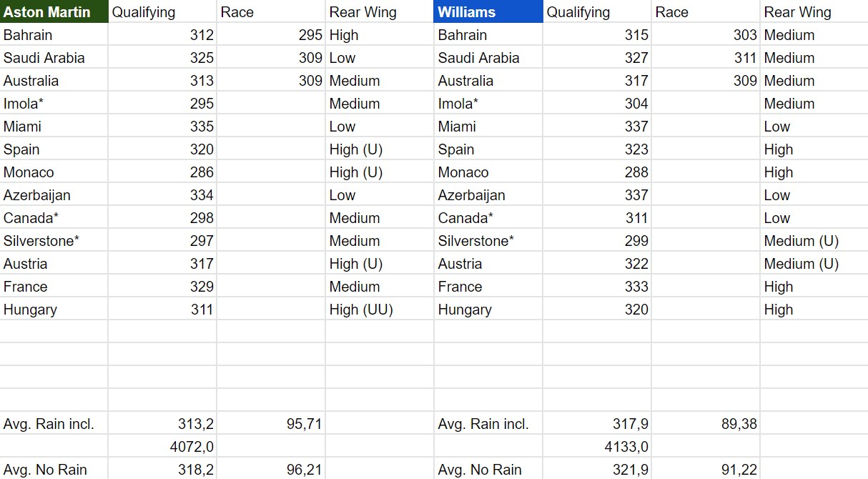Click the Williams total 4133,0 cell
Screen dimensions: 868x479
pos(597,447)
